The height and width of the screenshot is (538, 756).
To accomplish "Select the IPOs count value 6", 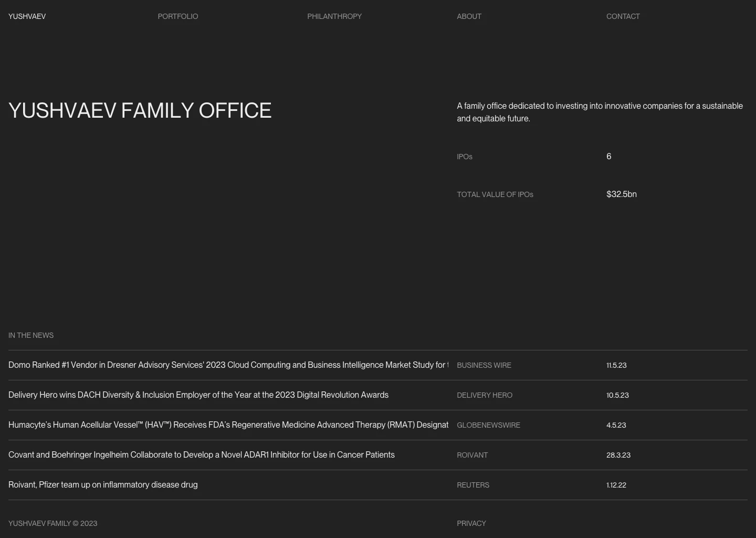I will pyautogui.click(x=608, y=156).
